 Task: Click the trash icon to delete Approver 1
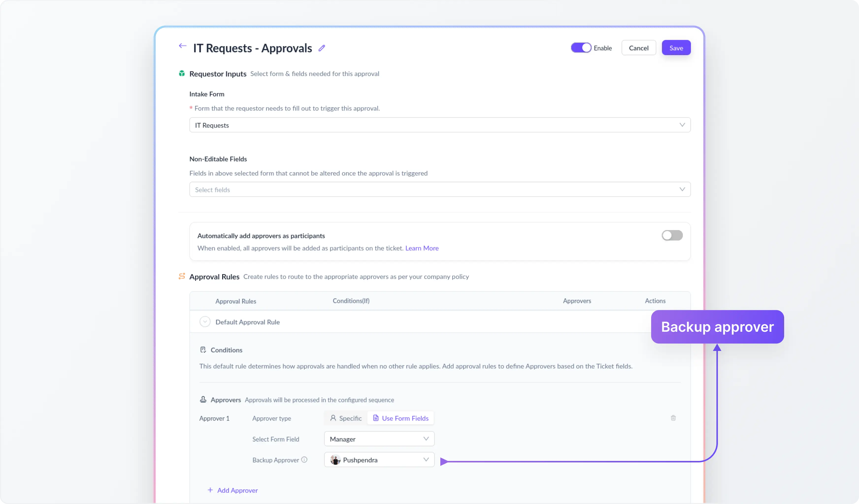673,418
